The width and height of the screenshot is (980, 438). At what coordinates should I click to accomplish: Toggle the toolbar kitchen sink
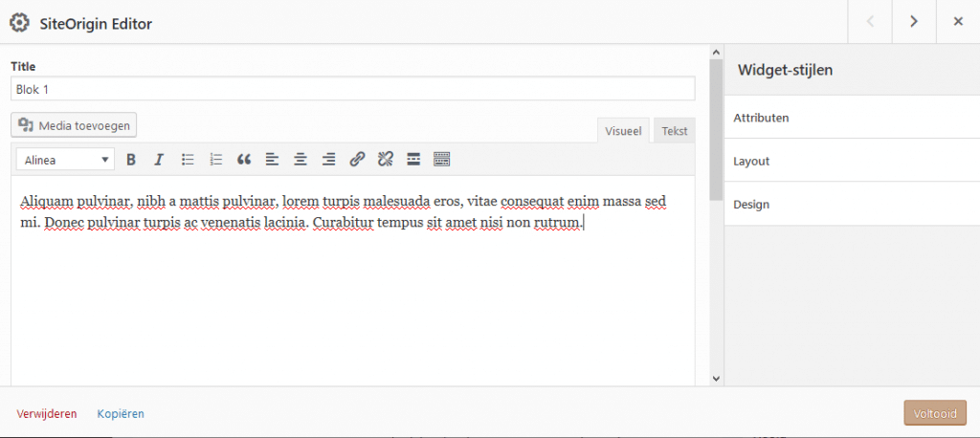click(442, 160)
